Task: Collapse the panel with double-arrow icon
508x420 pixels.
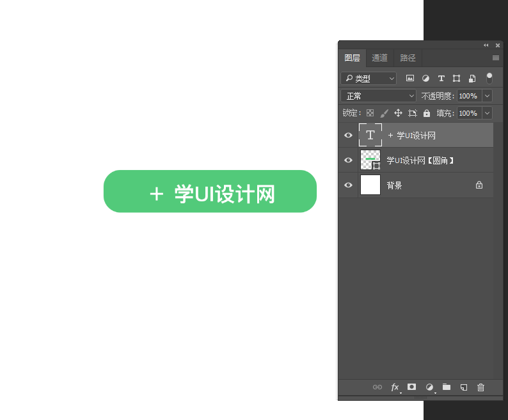Action: click(486, 45)
